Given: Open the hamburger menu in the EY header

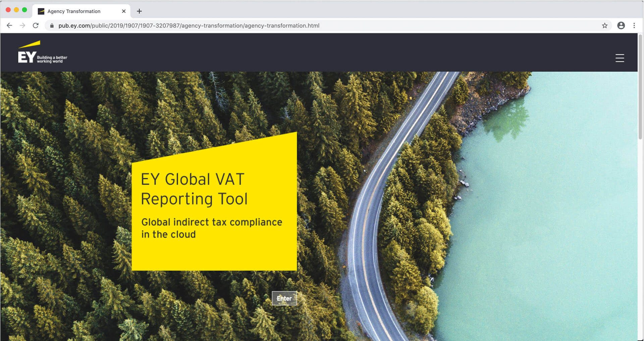Looking at the screenshot, I should pyautogui.click(x=620, y=58).
